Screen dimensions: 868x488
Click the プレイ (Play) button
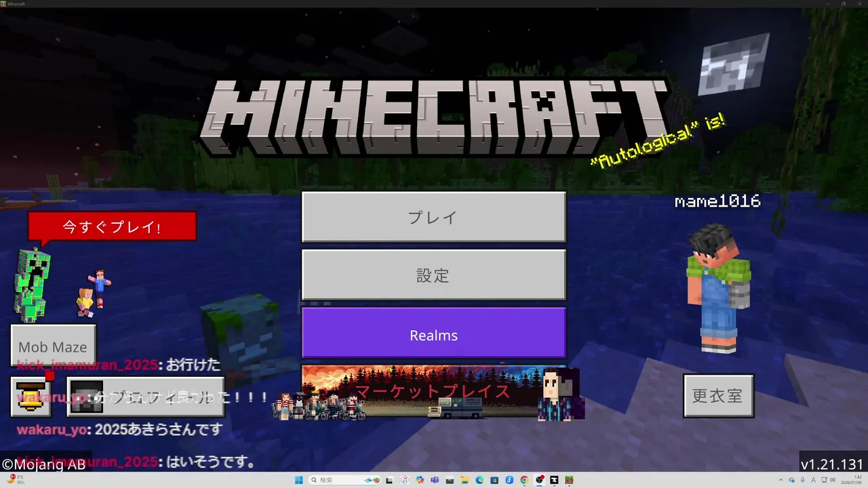point(433,217)
